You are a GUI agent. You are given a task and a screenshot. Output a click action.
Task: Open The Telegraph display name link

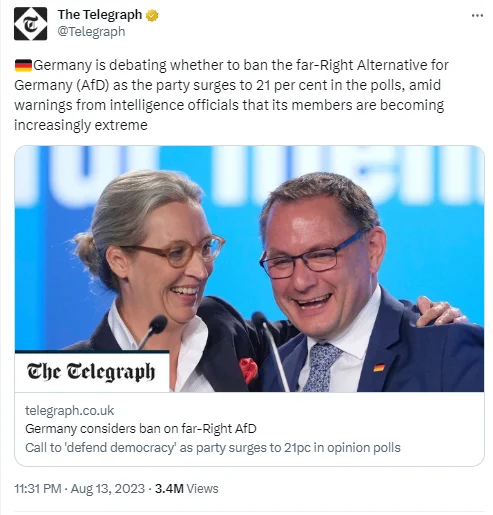(x=100, y=15)
